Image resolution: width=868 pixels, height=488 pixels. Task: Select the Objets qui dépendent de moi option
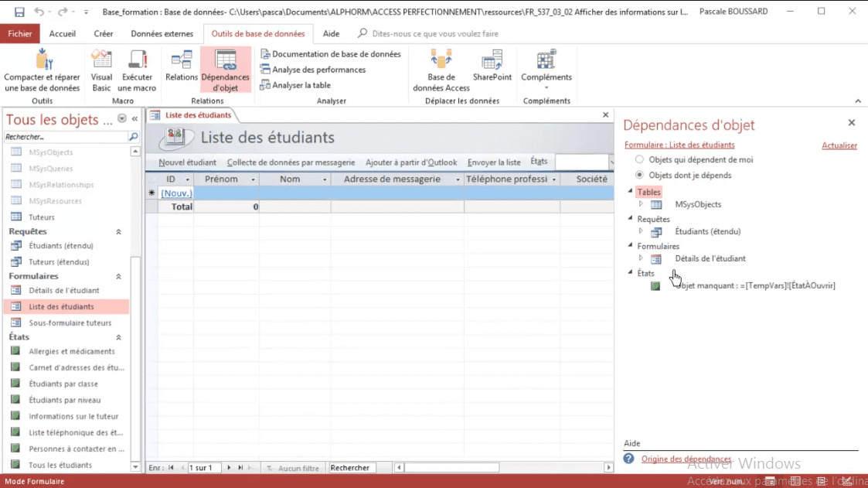pyautogui.click(x=638, y=160)
